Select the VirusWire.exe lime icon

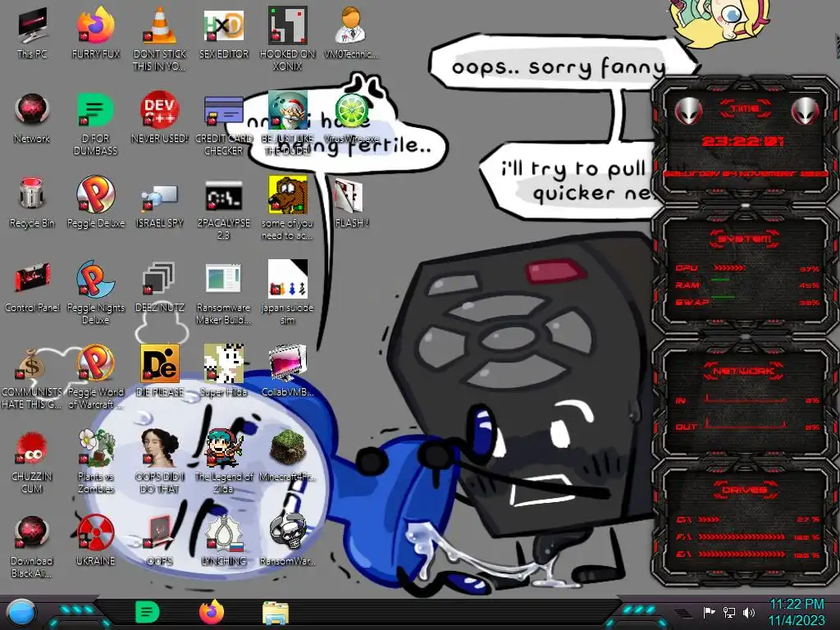351,118
